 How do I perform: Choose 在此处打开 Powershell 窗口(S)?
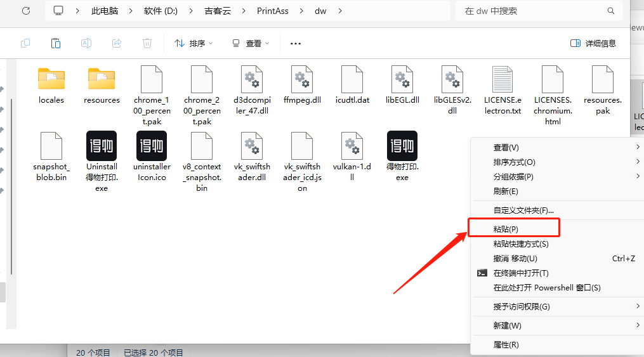tap(558, 288)
